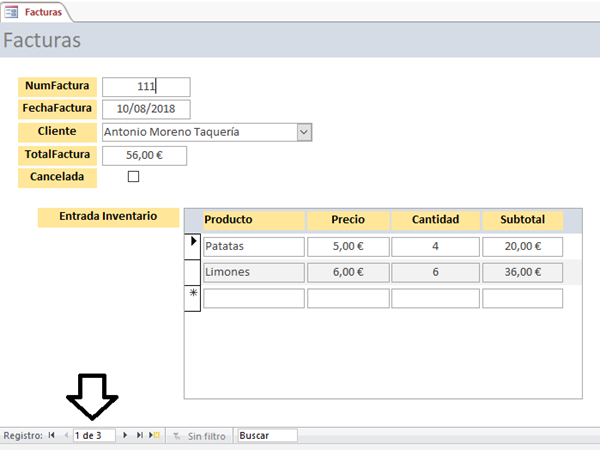Go to first record in navigation bar
Viewport: 600px width, 450px height.
pyautogui.click(x=52, y=436)
